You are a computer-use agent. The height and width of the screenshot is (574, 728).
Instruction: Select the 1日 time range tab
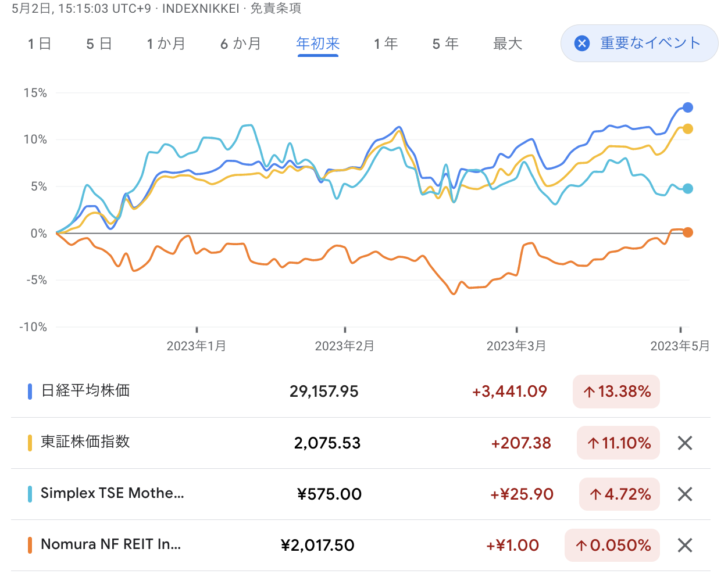tap(40, 44)
